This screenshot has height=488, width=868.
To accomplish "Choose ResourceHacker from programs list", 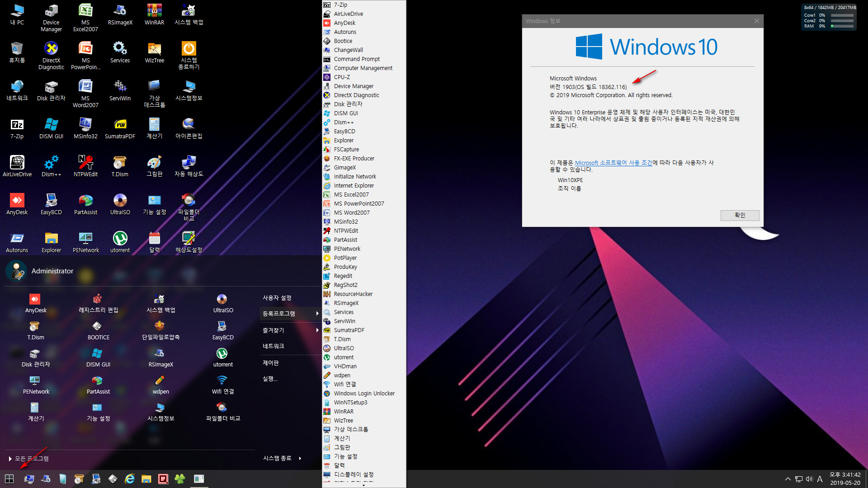I will (364, 294).
